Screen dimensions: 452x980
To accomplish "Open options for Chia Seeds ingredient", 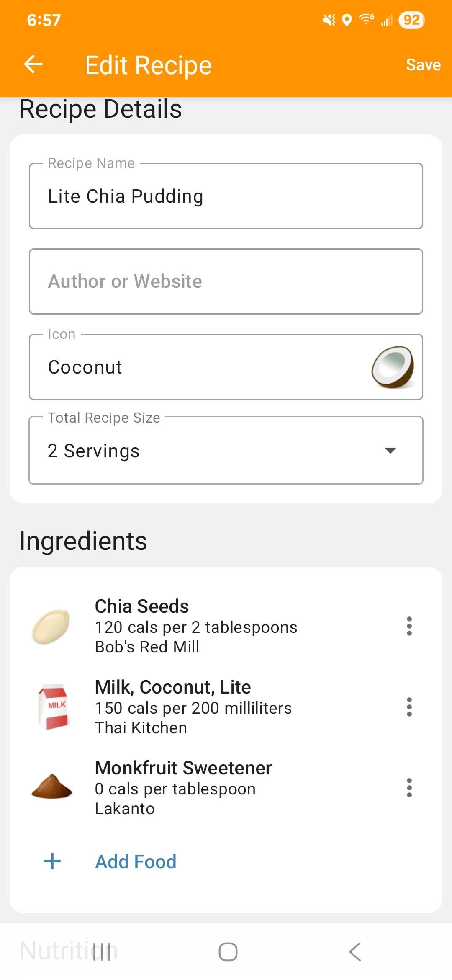I will (409, 626).
